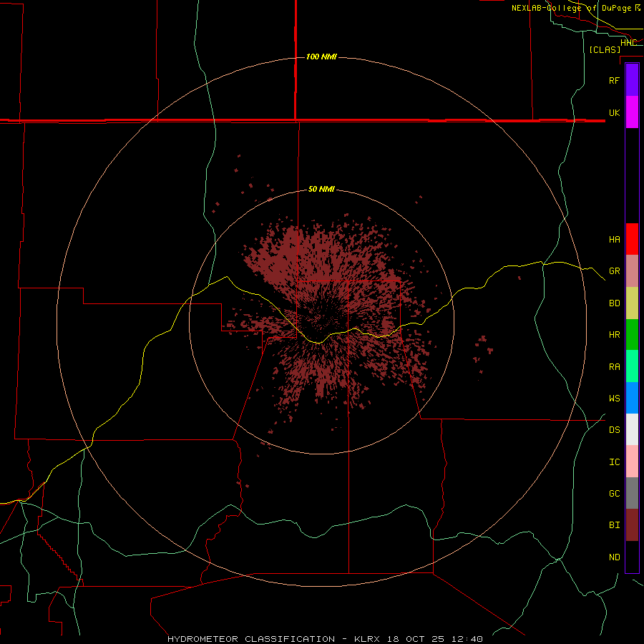Click the 100 NMI range ring label
The image size is (644, 644).
click(321, 57)
